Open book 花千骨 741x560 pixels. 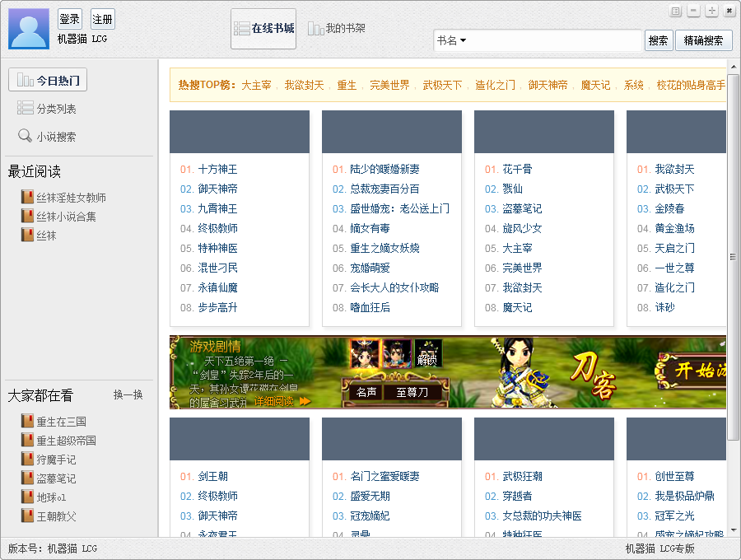coord(517,169)
